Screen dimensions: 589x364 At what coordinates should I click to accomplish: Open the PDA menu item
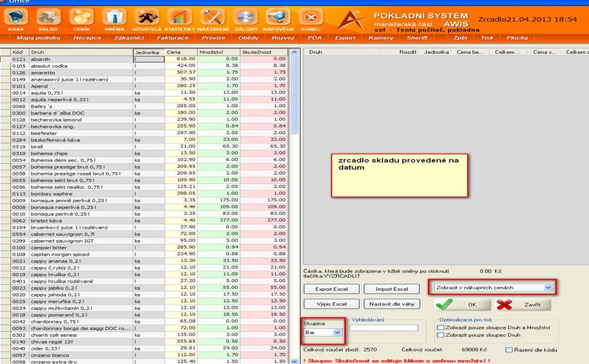coord(315,38)
